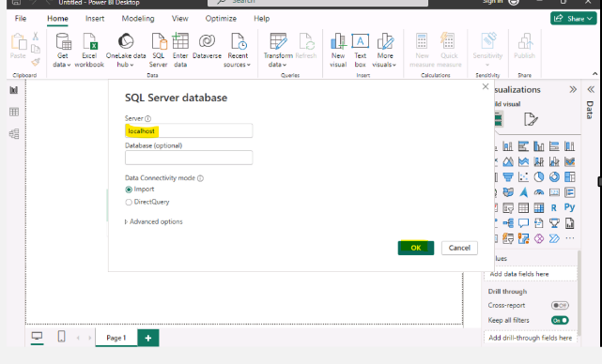602x364 pixels.
Task: Switch to Report view in sidebar
Action: pos(14,90)
